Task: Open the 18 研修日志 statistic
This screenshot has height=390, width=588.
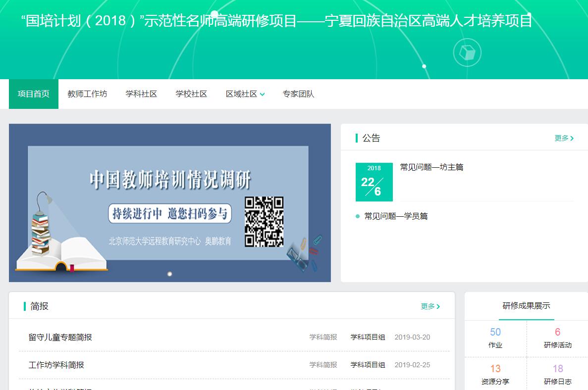Action: click(x=558, y=375)
